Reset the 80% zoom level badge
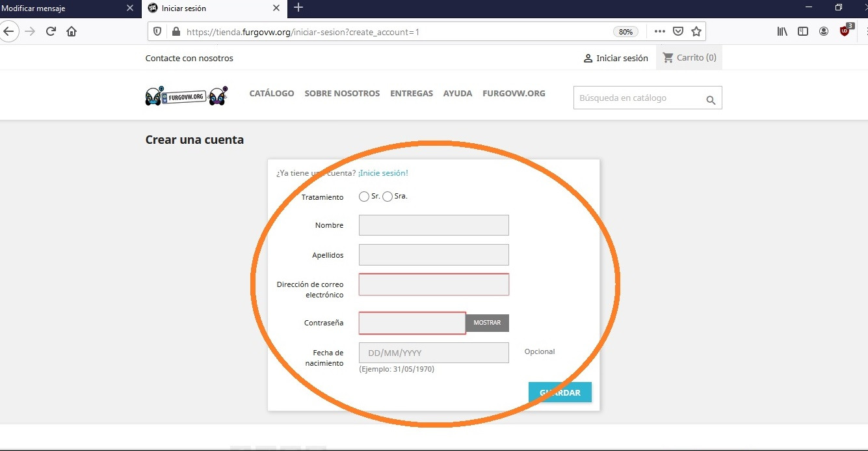The height and width of the screenshot is (451, 868). click(625, 31)
